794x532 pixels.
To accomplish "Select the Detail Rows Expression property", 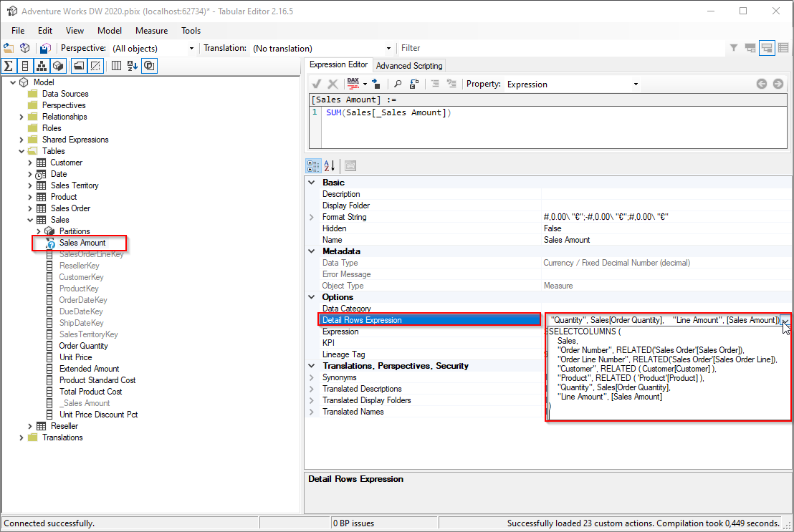I will pos(429,320).
